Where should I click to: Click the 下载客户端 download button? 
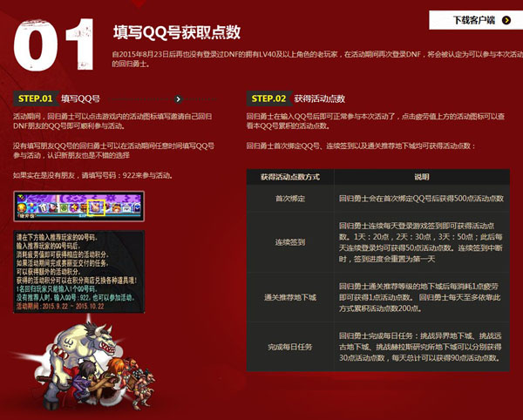click(x=476, y=20)
